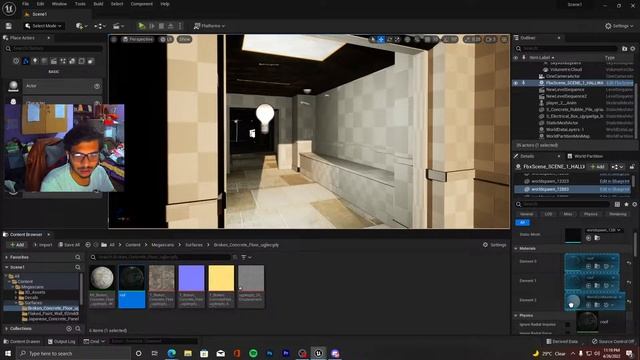Select the LOD filter in Details
The width and height of the screenshot is (640, 360).
point(548,214)
